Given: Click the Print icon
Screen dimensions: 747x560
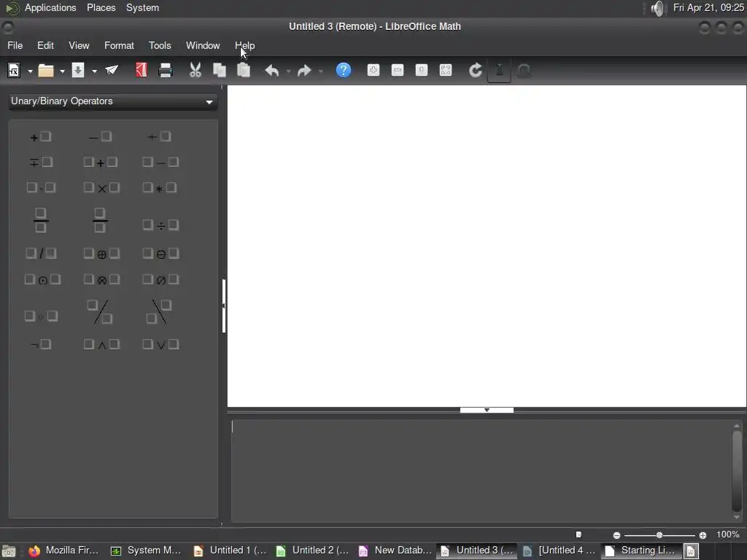Looking at the screenshot, I should pyautogui.click(x=166, y=71).
